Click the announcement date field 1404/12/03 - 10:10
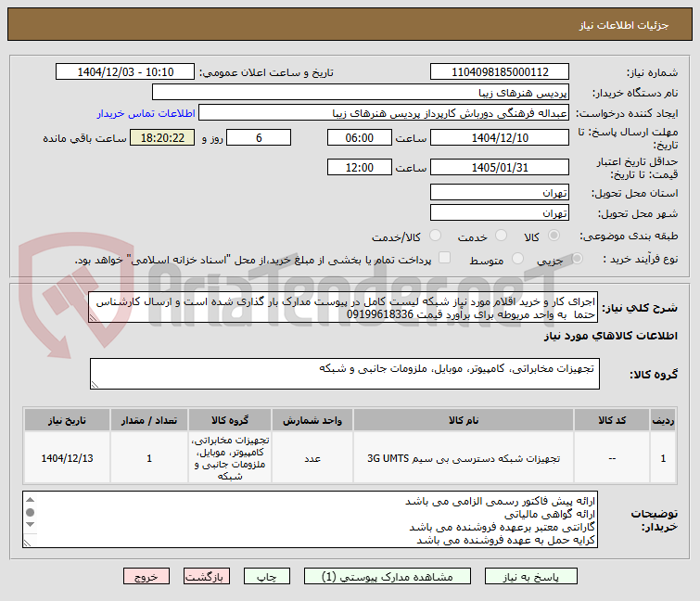 tap(125, 72)
